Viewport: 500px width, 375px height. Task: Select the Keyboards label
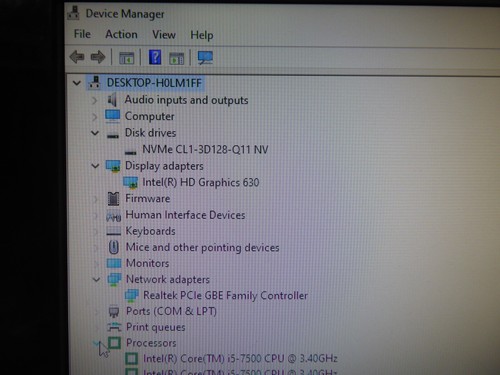click(150, 231)
